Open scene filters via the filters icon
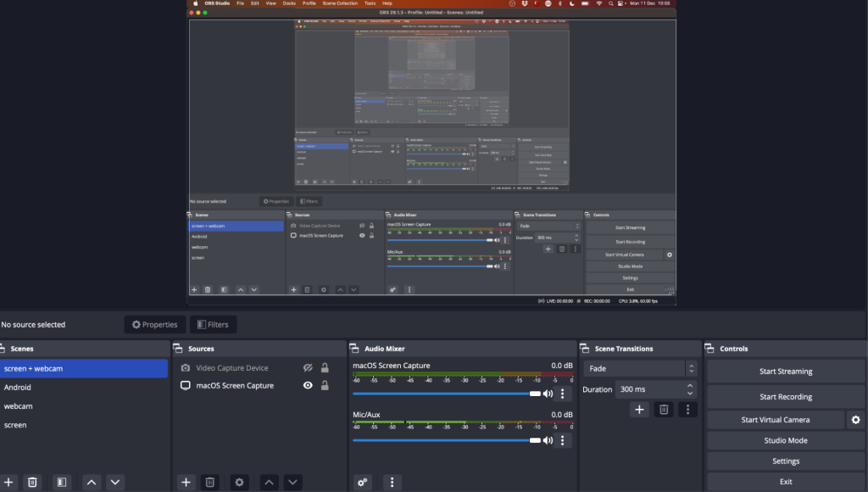Image resolution: width=868 pixels, height=492 pixels. [x=61, y=482]
